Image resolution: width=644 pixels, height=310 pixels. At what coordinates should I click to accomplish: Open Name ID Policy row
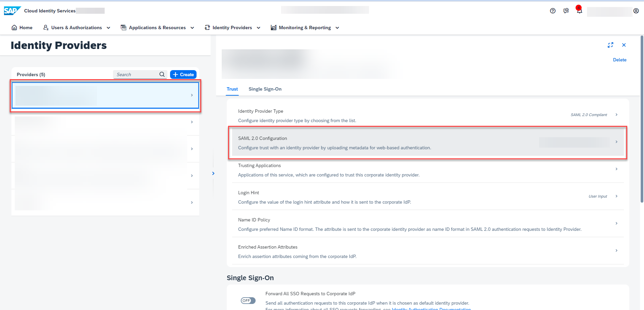(428, 224)
